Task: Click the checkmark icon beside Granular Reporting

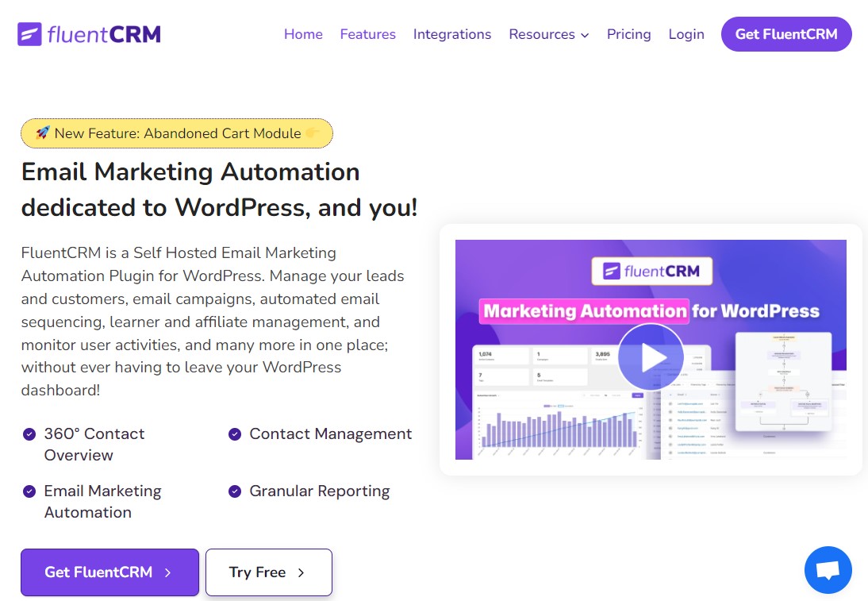Action: pos(235,491)
